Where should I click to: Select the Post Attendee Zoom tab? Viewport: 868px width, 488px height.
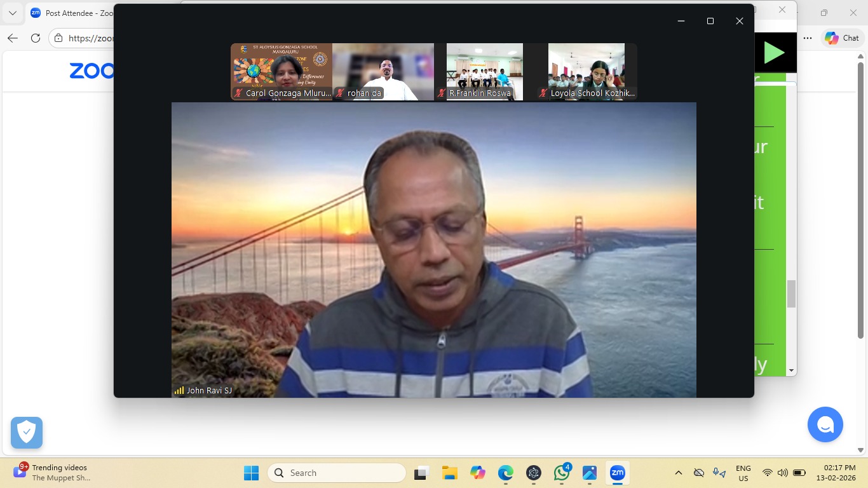[70, 13]
